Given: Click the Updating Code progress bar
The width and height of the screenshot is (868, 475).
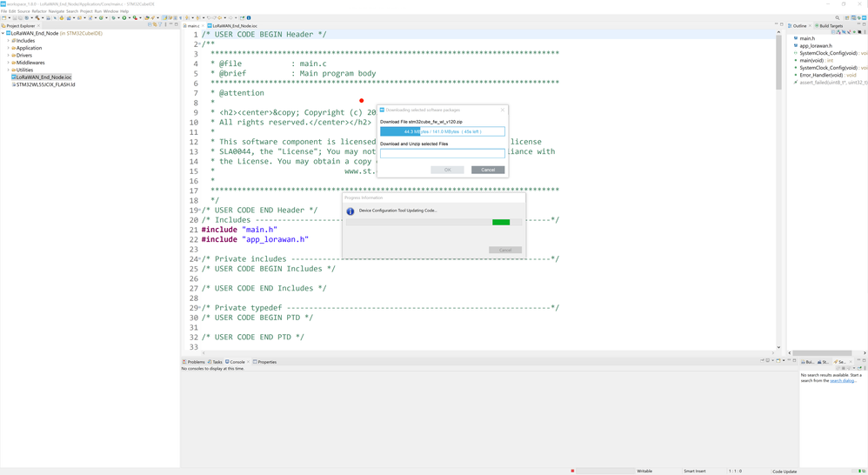Looking at the screenshot, I should [x=433, y=222].
